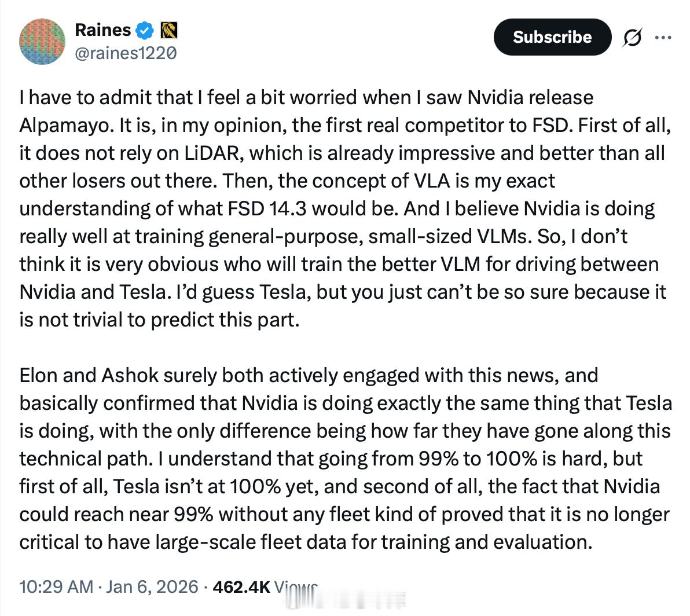This screenshot has width=690, height=616.
Task: Open the @raines1220 handle link
Action: pyautogui.click(x=125, y=53)
